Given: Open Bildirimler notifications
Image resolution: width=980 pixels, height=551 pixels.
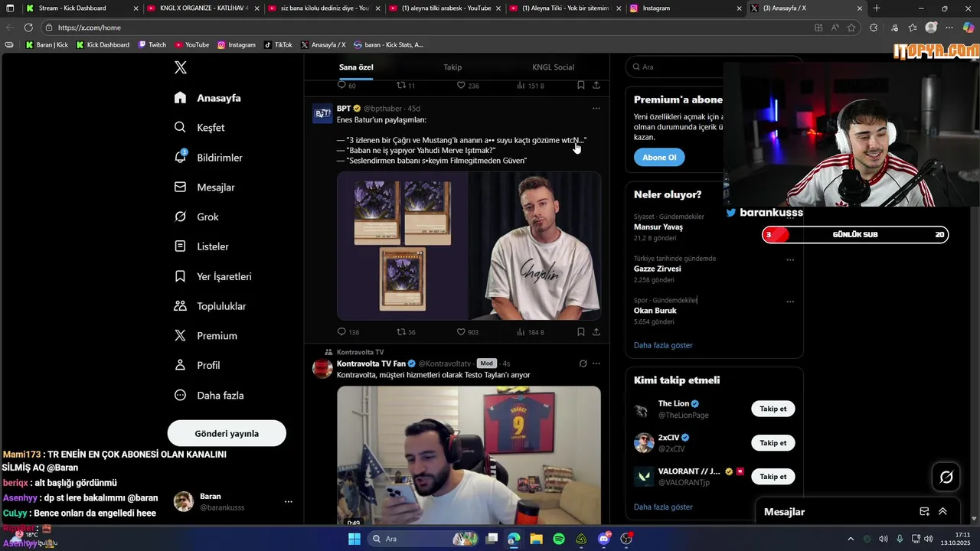Looking at the screenshot, I should tap(208, 158).
